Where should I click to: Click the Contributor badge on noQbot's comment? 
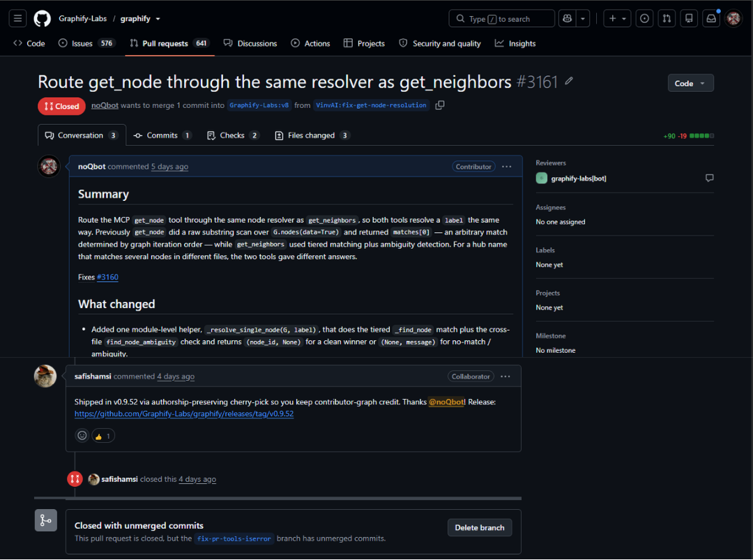(x=473, y=167)
